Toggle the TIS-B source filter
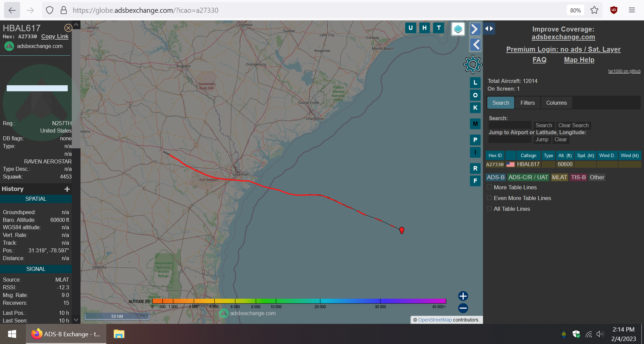 point(578,177)
